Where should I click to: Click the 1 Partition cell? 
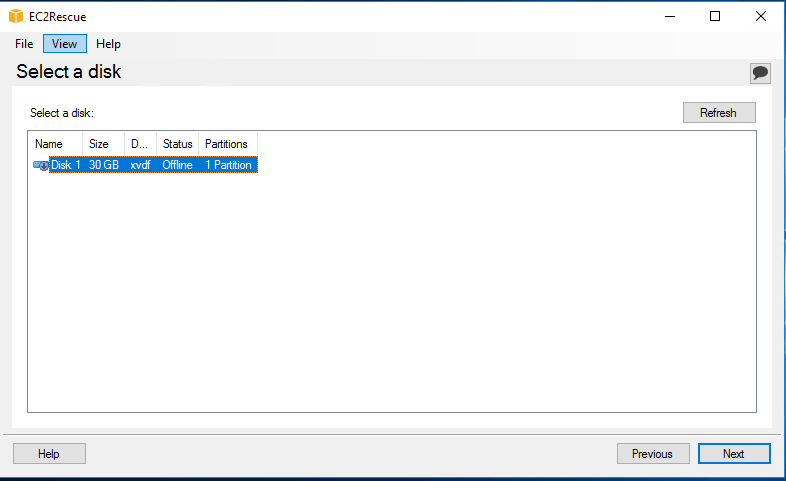point(229,165)
